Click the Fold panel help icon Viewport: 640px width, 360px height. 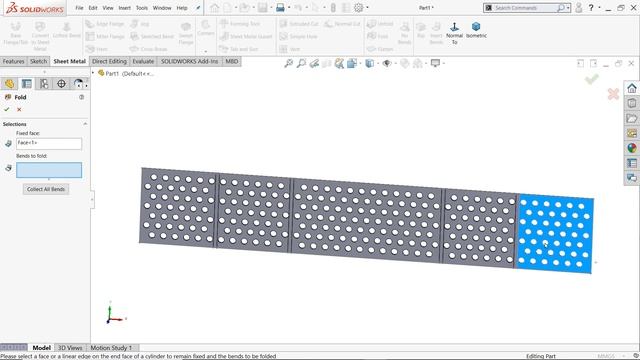point(82,97)
